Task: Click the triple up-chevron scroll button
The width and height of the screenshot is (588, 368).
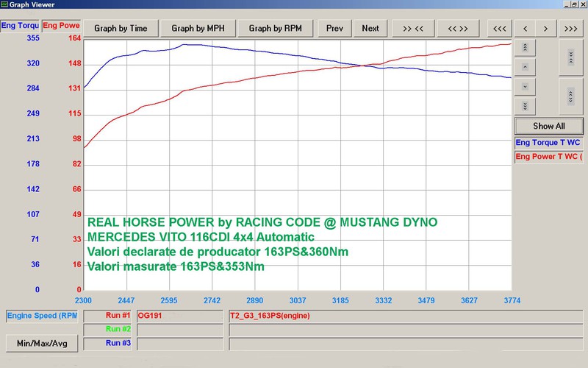Action: (525, 48)
